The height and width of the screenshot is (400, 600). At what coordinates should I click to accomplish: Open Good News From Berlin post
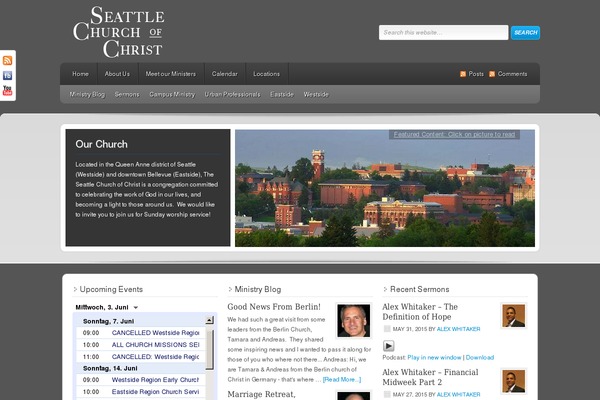(x=274, y=307)
